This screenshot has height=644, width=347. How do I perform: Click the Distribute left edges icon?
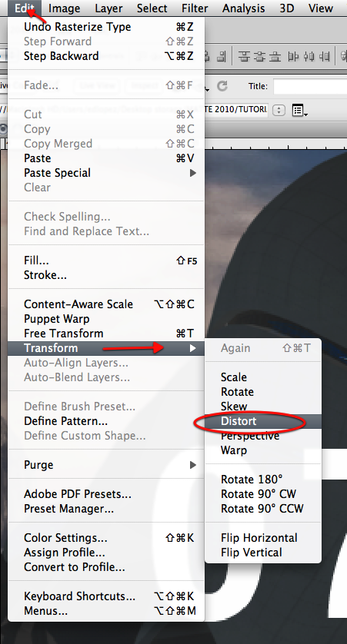[293, 56]
